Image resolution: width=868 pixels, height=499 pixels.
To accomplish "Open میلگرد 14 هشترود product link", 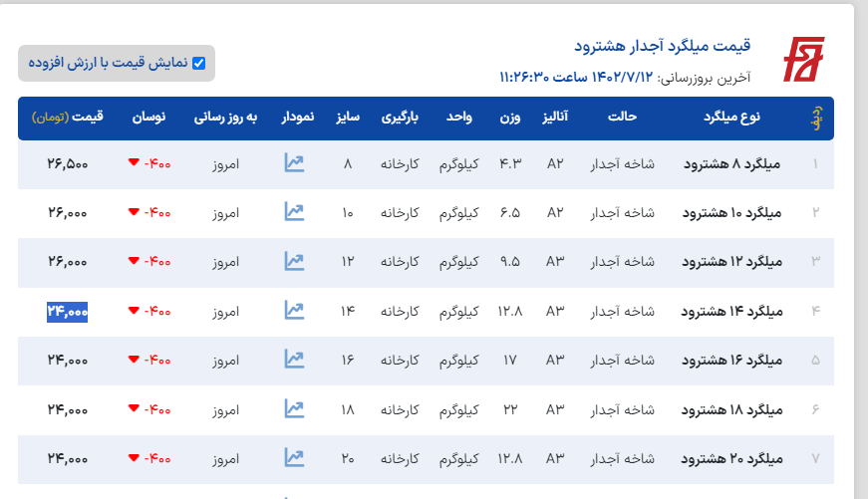I will pyautogui.click(x=732, y=311).
